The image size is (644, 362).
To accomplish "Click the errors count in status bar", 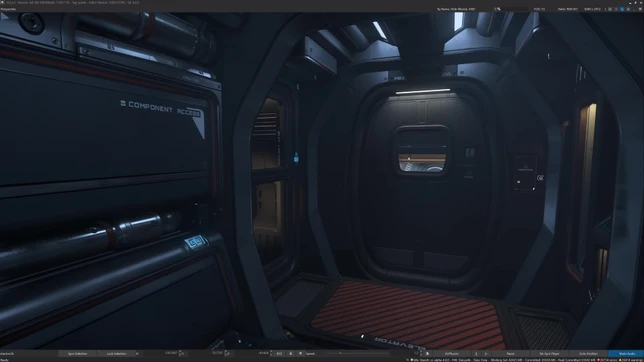I will pyautogui.click(x=608, y=360).
